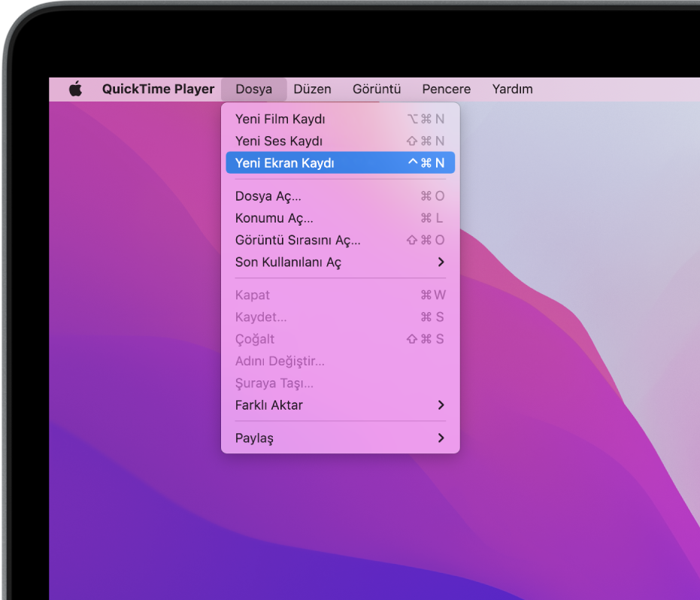Screen dimensions: 700x600
Task: Open the QuickTime Player application menu
Action: coord(158,89)
